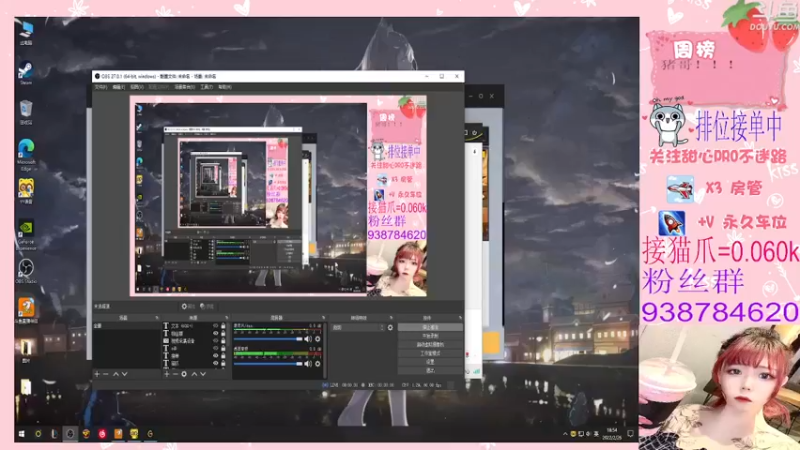Open transition properties gear beside 淡出 dropdown

coord(390,328)
